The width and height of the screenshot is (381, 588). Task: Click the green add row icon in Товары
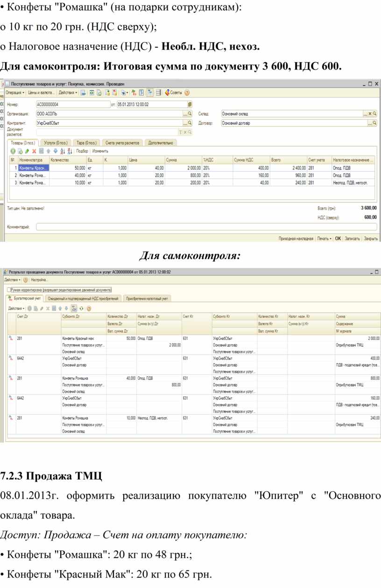(x=13, y=151)
